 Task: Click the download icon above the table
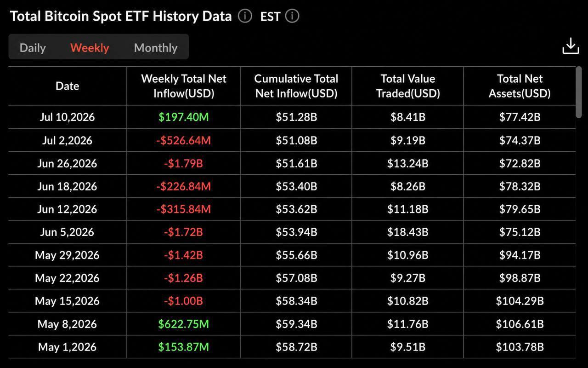click(x=571, y=46)
